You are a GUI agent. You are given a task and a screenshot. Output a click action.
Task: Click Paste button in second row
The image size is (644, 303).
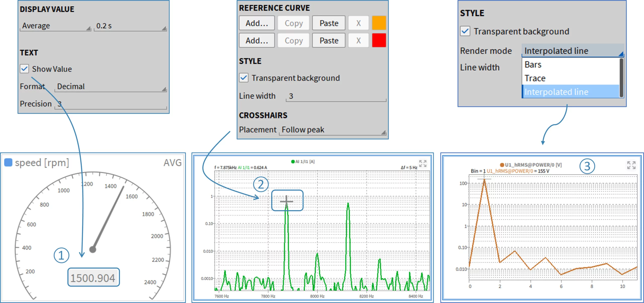click(329, 40)
